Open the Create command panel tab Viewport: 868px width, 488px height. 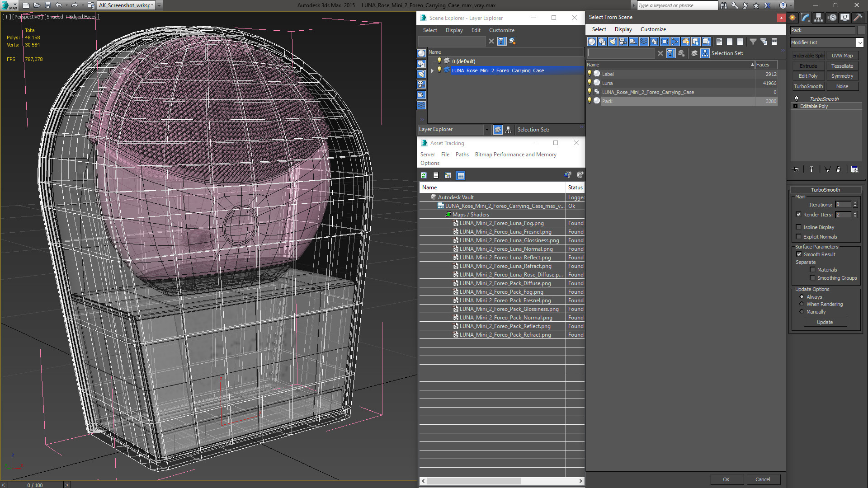pos(793,18)
